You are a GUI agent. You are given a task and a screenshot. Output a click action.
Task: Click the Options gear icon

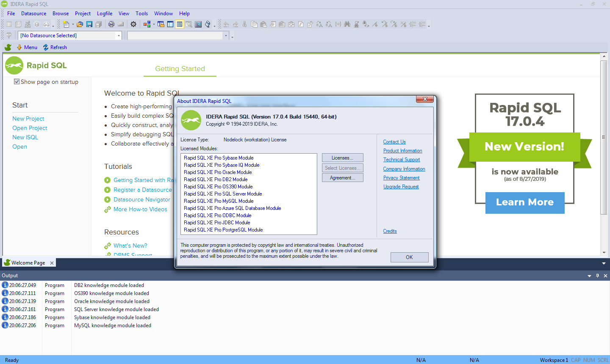click(x=133, y=24)
